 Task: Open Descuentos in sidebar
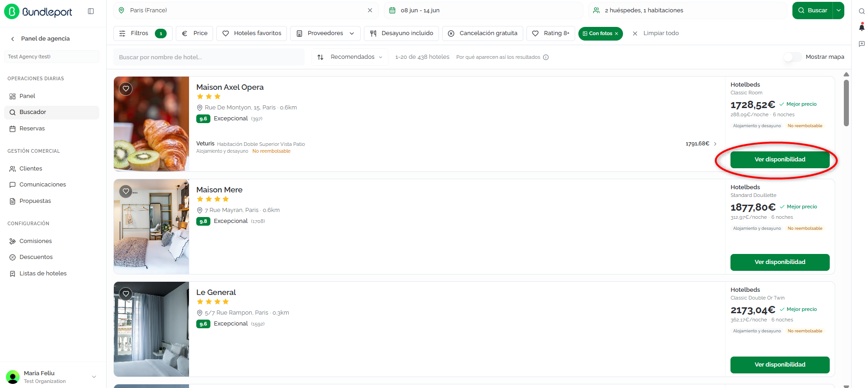[51, 257]
